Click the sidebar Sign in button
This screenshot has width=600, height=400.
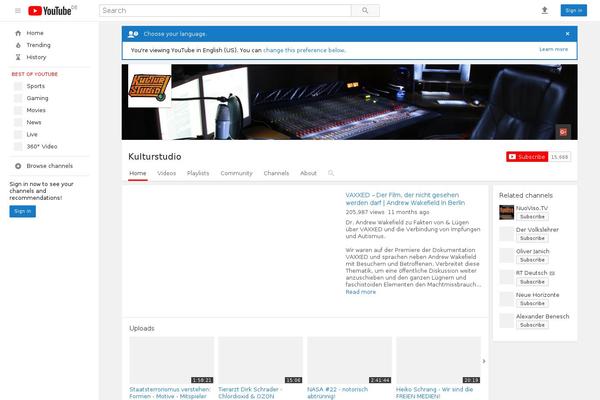point(23,211)
